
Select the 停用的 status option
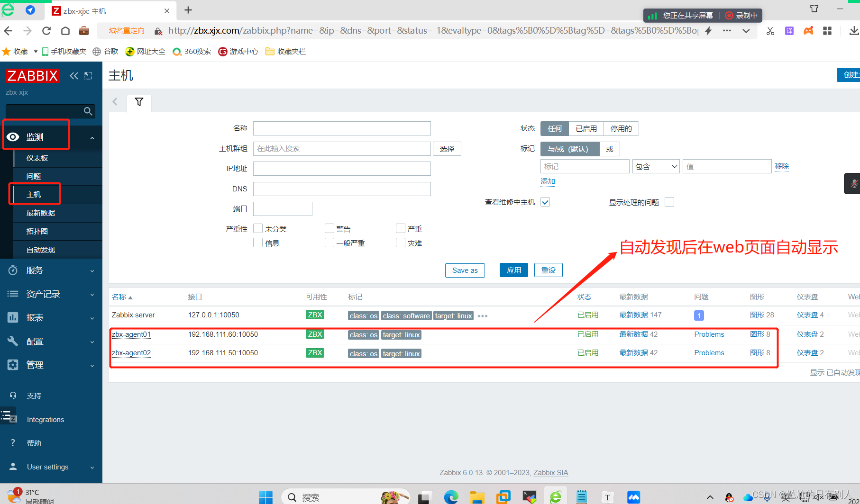pyautogui.click(x=621, y=129)
